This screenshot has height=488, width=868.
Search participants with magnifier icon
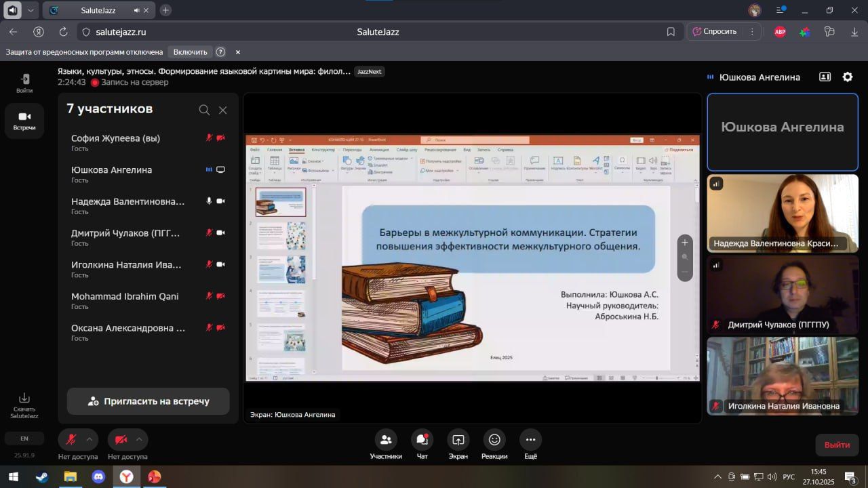tap(204, 110)
